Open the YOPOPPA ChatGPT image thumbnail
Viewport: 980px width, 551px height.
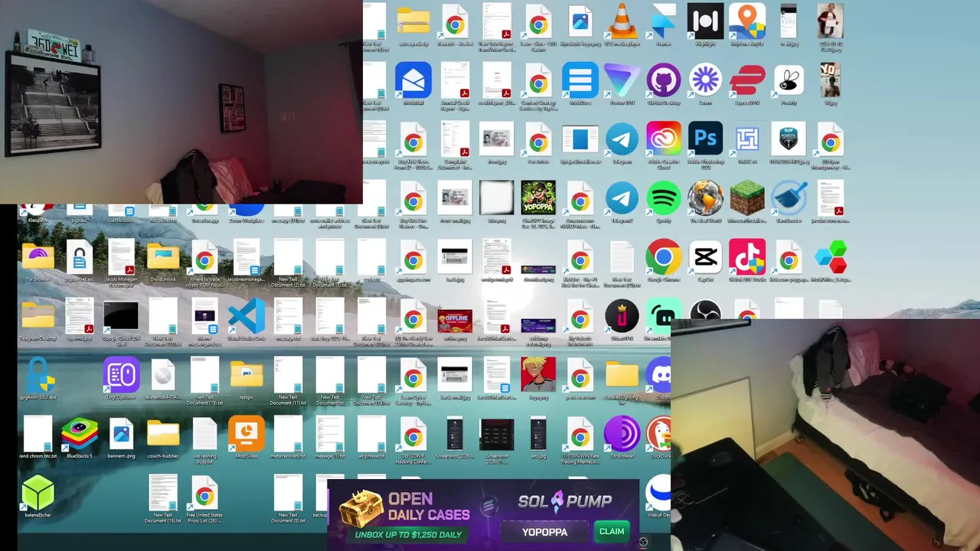click(x=538, y=199)
